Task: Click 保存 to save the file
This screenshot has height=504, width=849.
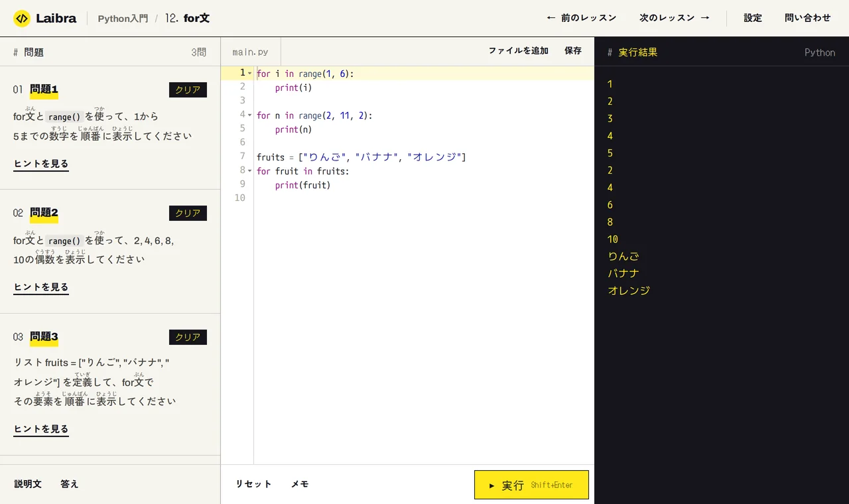Action: click(x=573, y=50)
